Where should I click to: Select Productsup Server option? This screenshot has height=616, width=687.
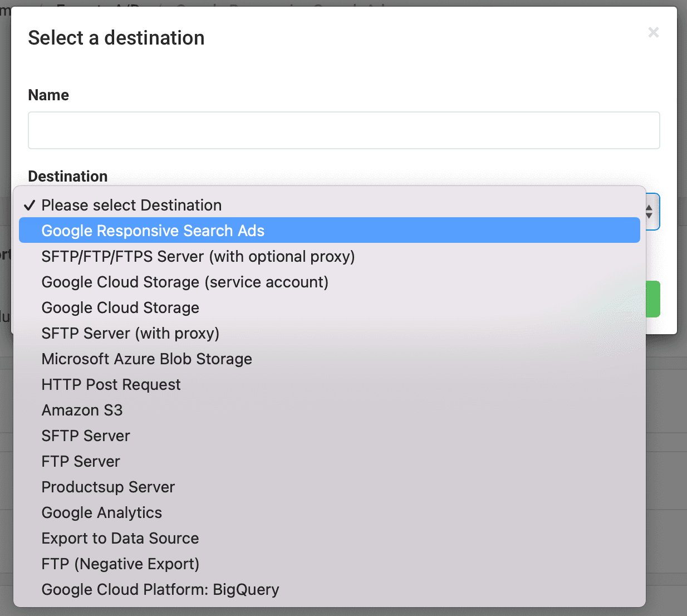click(108, 487)
